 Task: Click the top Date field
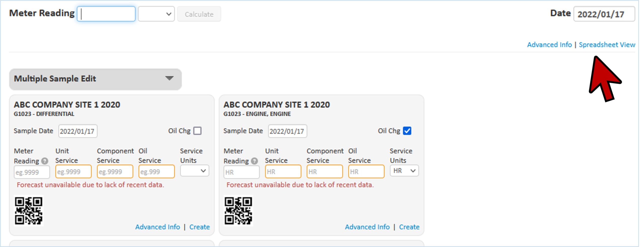(x=604, y=14)
